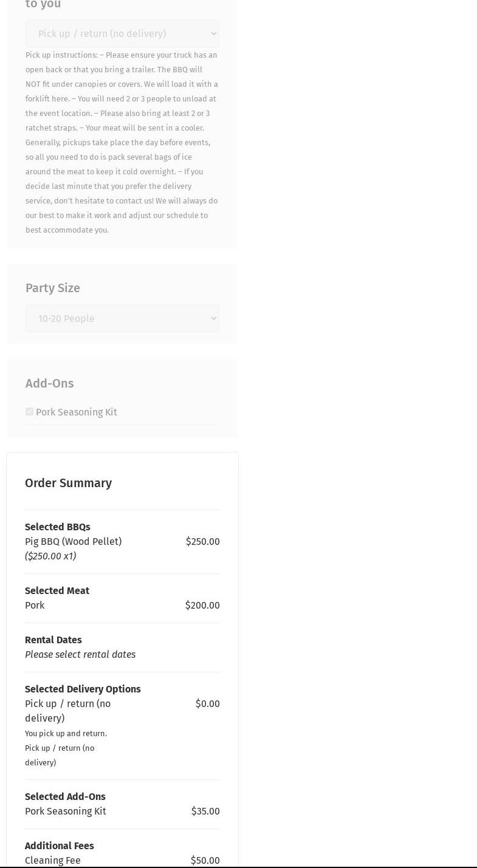Click the Selected Delivery Options label
This screenshot has width=477, height=868.
83,689
